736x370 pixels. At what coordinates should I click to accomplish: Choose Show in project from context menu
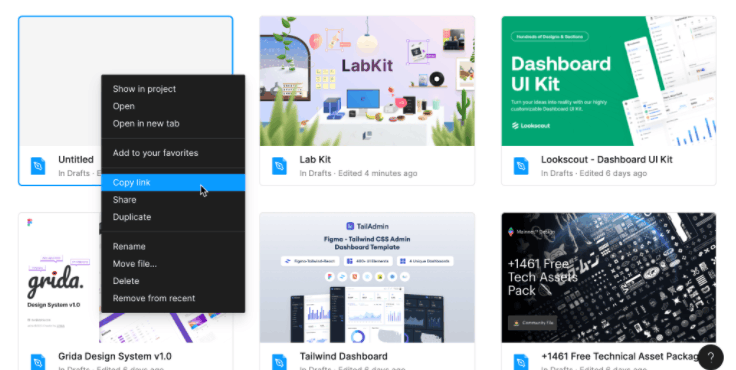[173, 89]
